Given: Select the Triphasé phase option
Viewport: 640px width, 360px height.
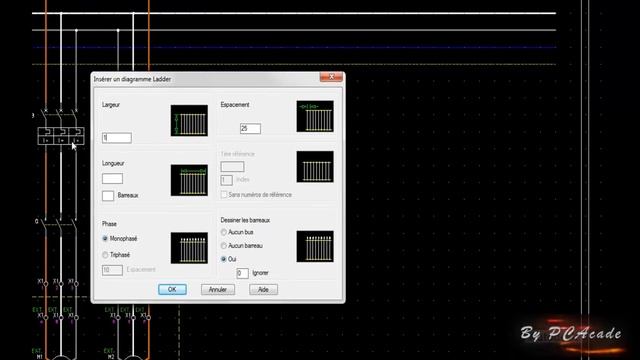Looking at the screenshot, I should tap(105, 255).
